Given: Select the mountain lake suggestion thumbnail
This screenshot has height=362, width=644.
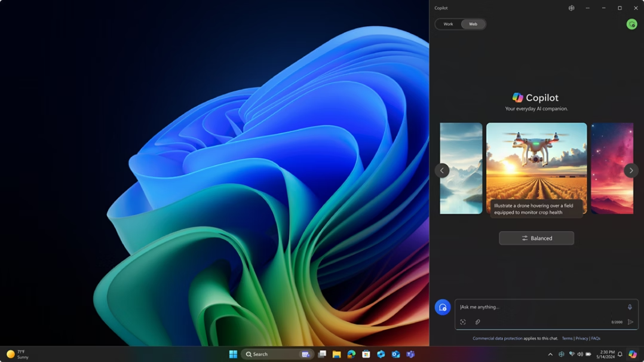Looking at the screenshot, I should [x=461, y=168].
